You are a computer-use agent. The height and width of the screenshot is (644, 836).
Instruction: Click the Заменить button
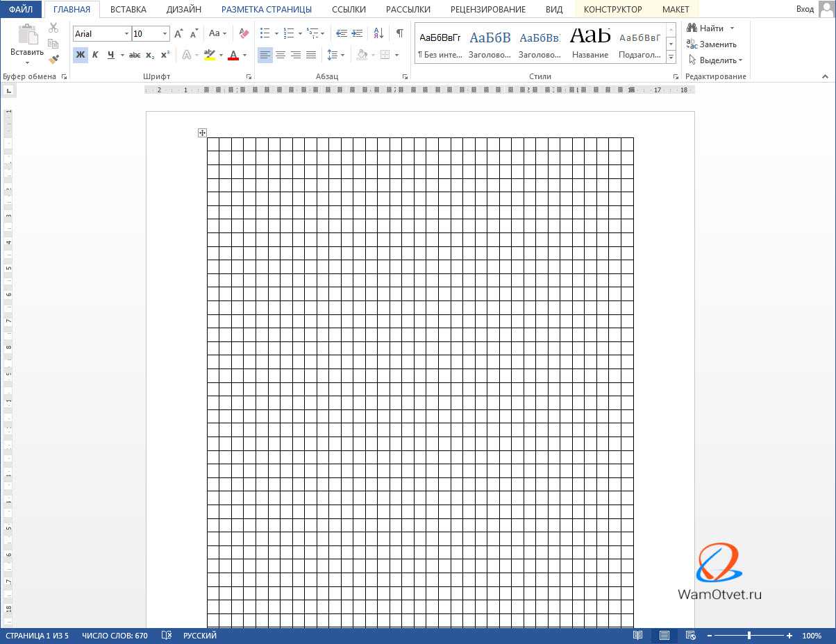coord(712,44)
